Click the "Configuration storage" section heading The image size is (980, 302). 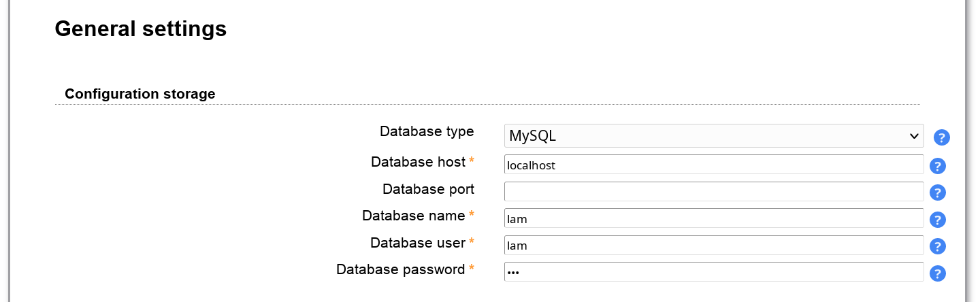click(140, 94)
